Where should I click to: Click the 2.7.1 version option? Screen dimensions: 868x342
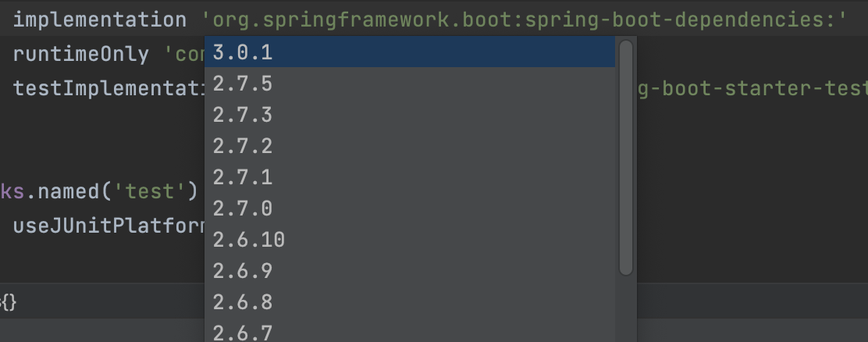click(243, 177)
